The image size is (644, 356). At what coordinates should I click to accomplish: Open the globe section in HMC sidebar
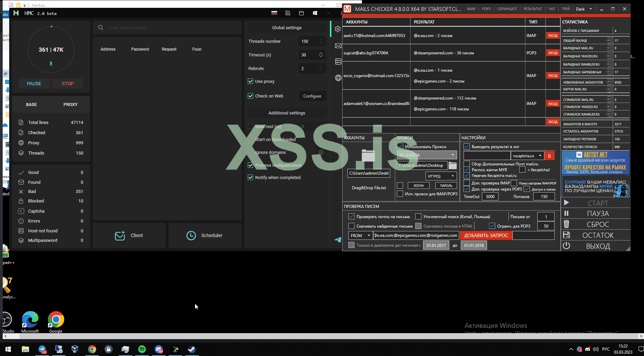pos(338,78)
